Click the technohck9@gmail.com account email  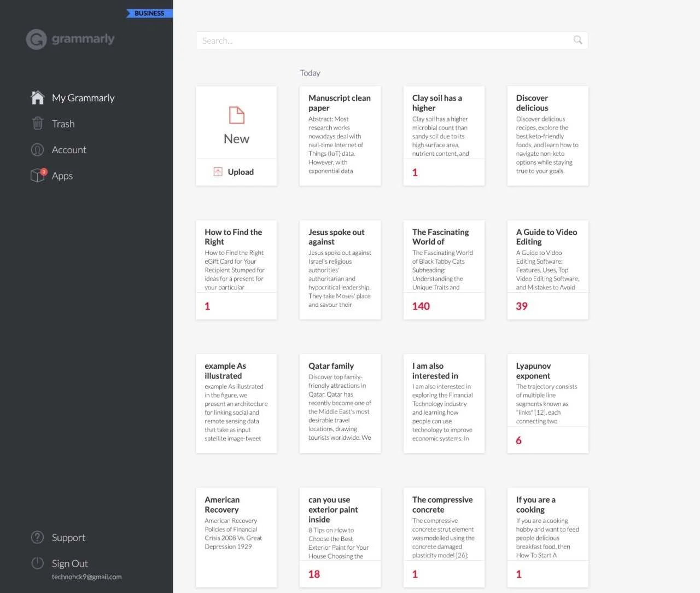(86, 577)
